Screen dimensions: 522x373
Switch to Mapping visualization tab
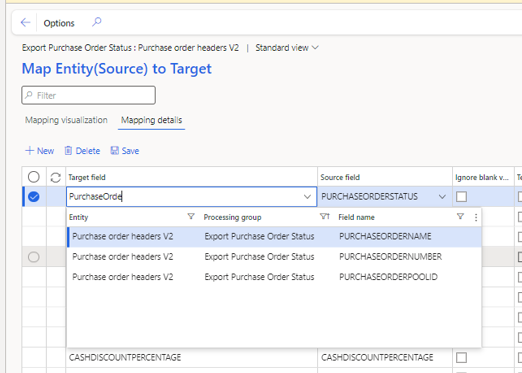tap(66, 120)
